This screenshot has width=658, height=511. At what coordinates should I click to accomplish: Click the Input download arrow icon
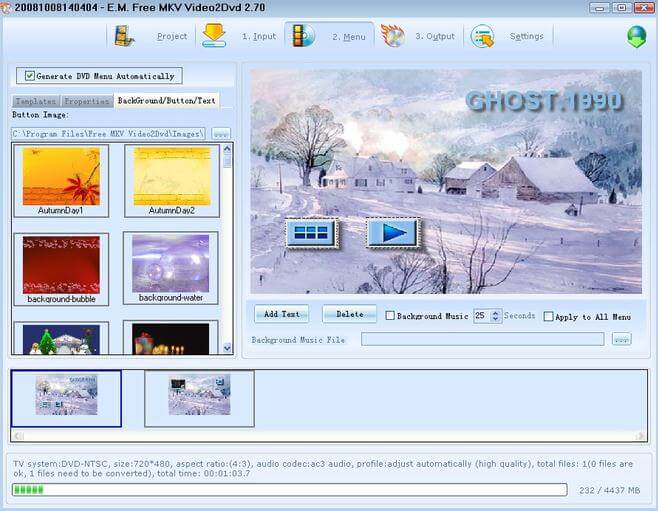(214, 36)
